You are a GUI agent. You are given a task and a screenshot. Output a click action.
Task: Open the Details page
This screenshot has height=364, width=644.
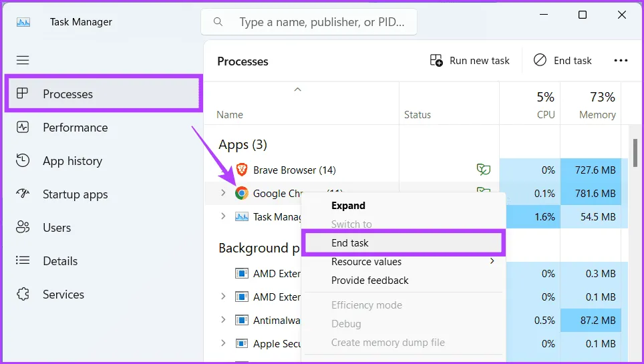(x=60, y=261)
